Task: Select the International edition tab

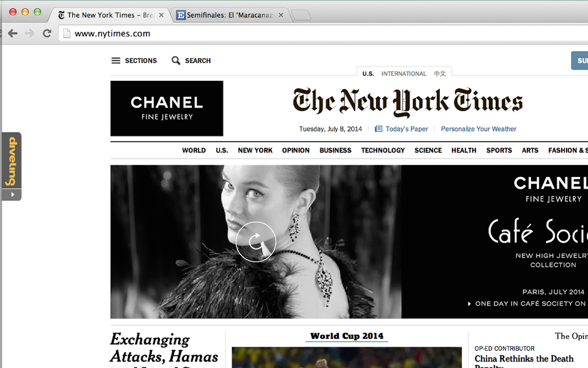Action: tap(404, 74)
